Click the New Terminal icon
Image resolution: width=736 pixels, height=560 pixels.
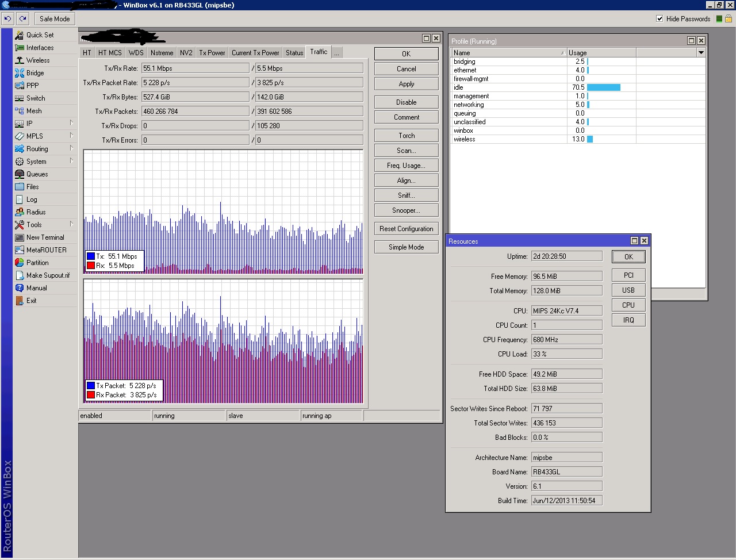point(20,237)
